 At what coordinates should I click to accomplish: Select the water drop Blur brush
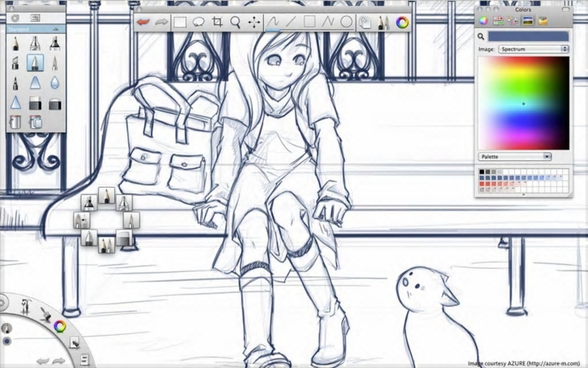(55, 83)
